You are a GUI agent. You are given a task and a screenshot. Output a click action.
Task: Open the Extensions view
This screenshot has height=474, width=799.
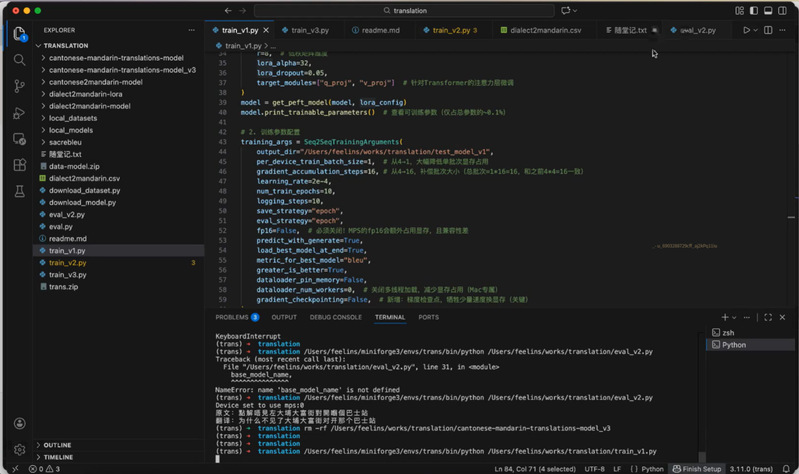pyautogui.click(x=19, y=164)
